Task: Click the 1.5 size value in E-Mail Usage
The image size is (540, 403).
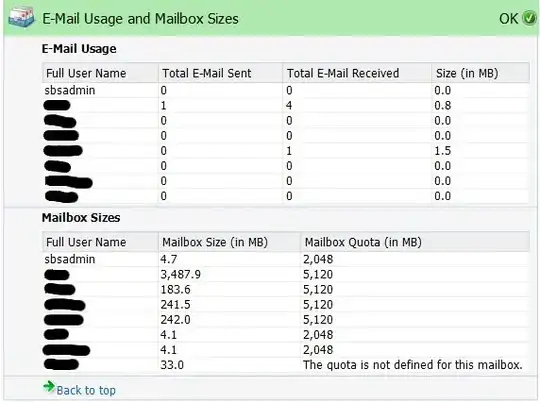Action: tap(443, 151)
